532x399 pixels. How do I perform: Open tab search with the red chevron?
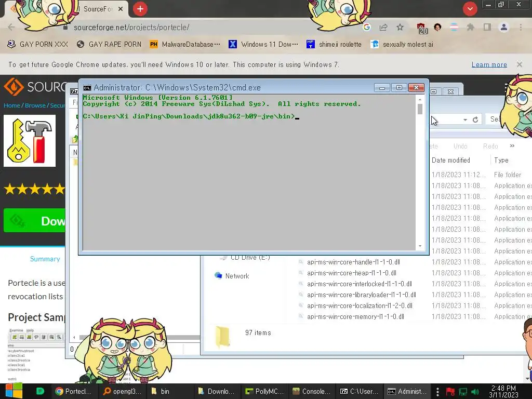pyautogui.click(x=470, y=9)
